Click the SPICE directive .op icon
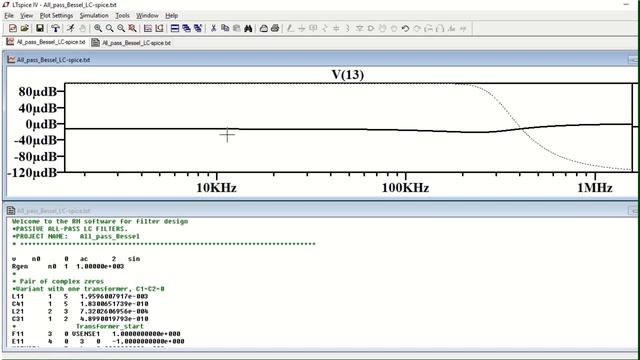 pyautogui.click(x=463, y=28)
